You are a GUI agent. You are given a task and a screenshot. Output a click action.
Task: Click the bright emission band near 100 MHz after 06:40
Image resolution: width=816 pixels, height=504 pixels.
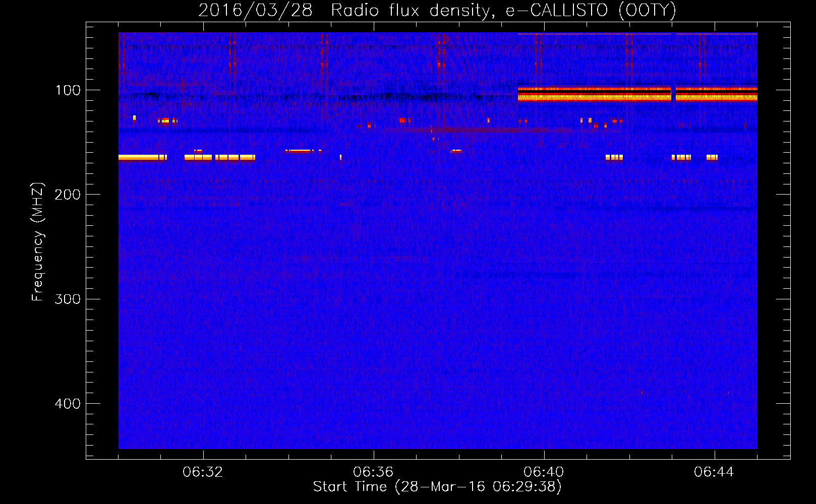637,94
